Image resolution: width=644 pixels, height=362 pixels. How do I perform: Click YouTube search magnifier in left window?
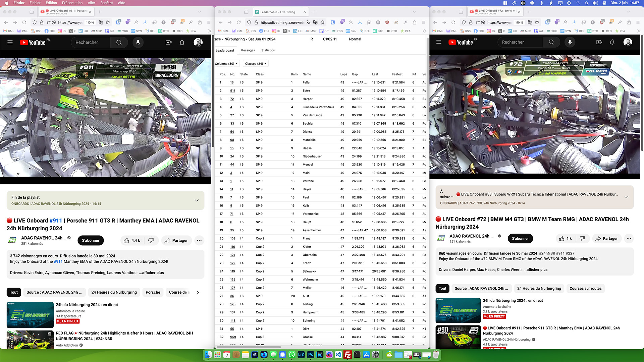[119, 43]
